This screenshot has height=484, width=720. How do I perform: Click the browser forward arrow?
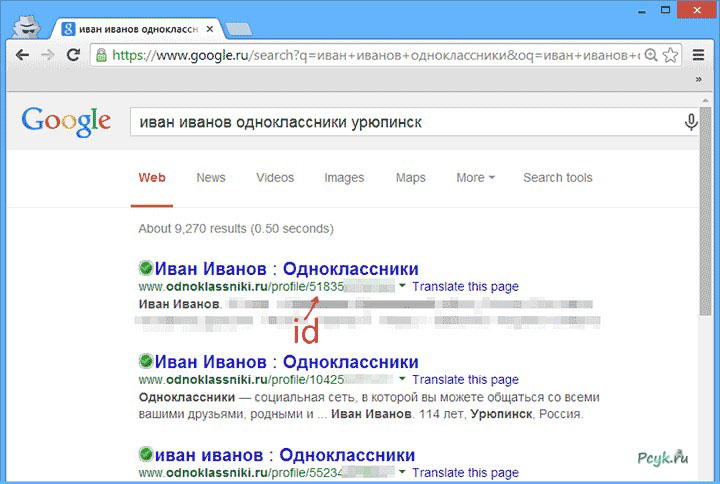(x=47, y=54)
